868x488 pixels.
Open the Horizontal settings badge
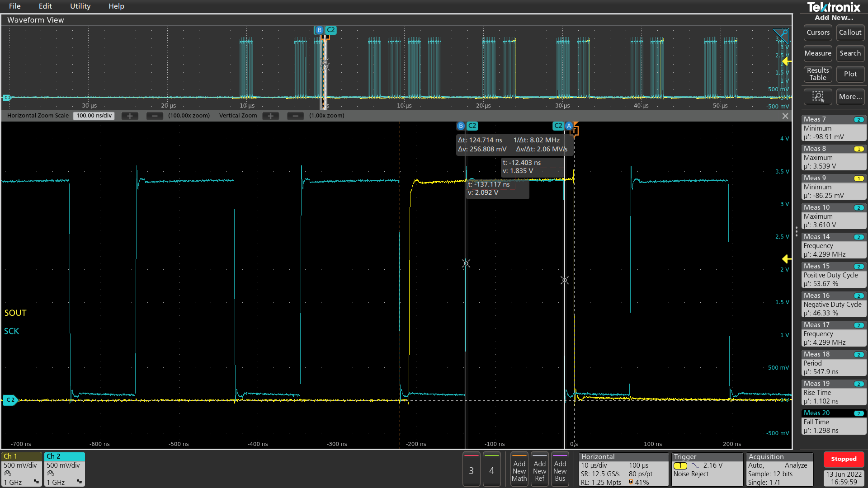[623, 470]
